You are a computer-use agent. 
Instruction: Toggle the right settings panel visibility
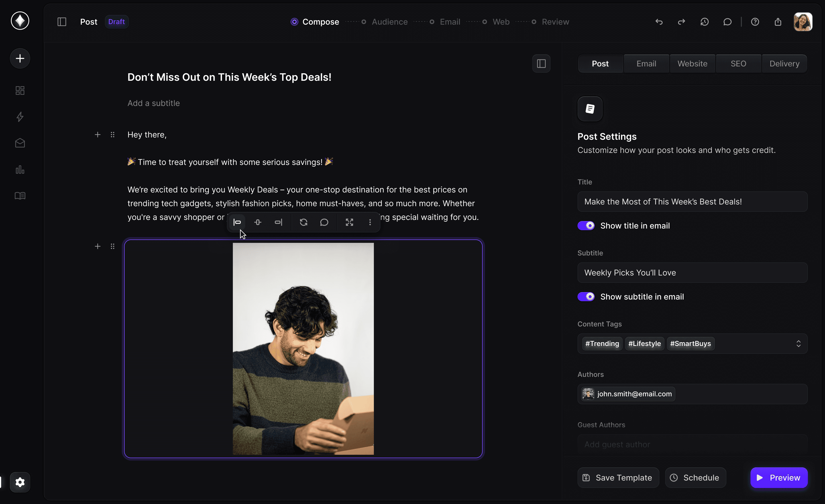pos(541,64)
